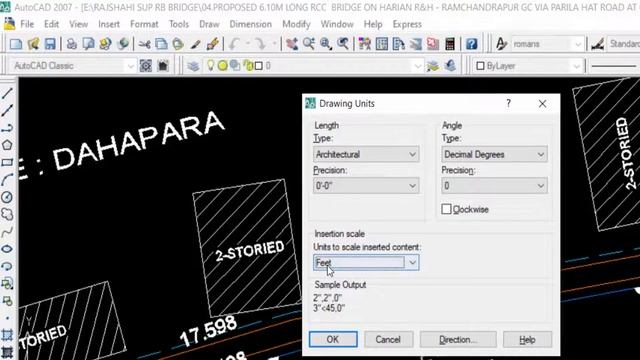Open the Tool Palettes icon
Image resolution: width=640 pixels, height=360 pixels.
[398, 44]
